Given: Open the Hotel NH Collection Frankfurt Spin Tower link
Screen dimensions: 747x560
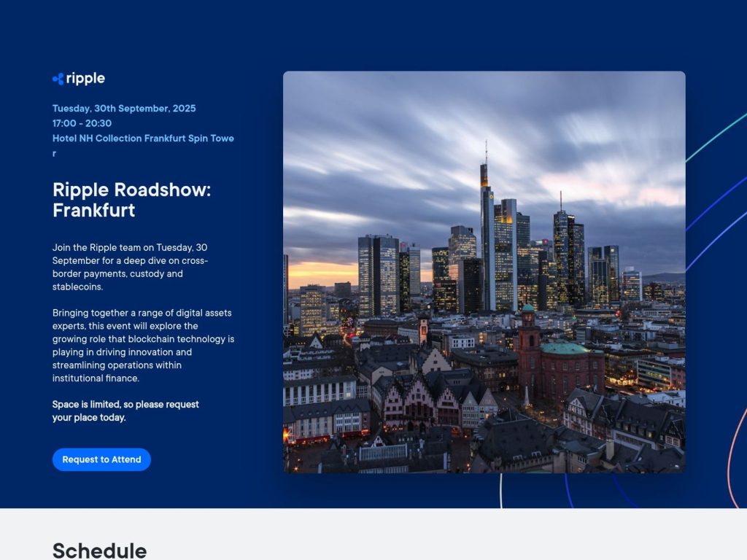Looking at the screenshot, I should (x=143, y=138).
